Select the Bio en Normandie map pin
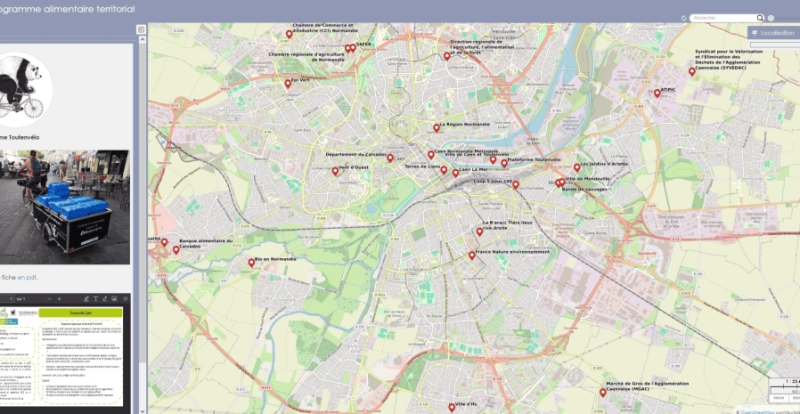The width and height of the screenshot is (800, 414). (252, 263)
